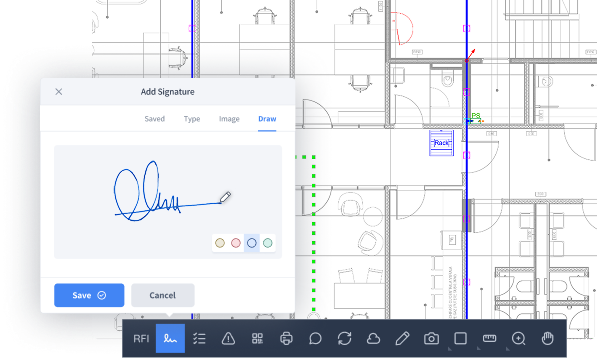Select the comment bubble tool

tap(315, 338)
